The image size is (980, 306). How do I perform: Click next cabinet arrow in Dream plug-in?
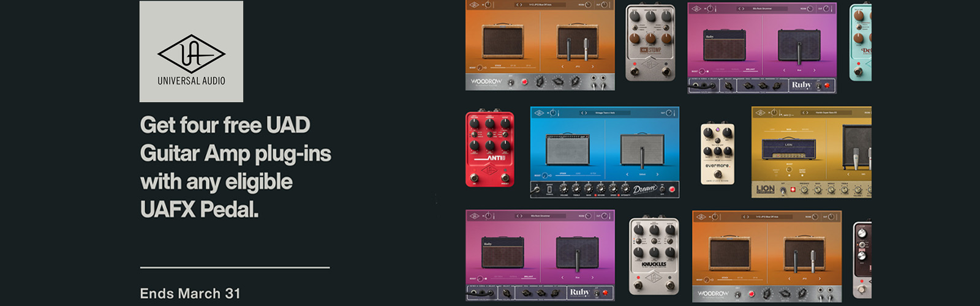pos(657,174)
